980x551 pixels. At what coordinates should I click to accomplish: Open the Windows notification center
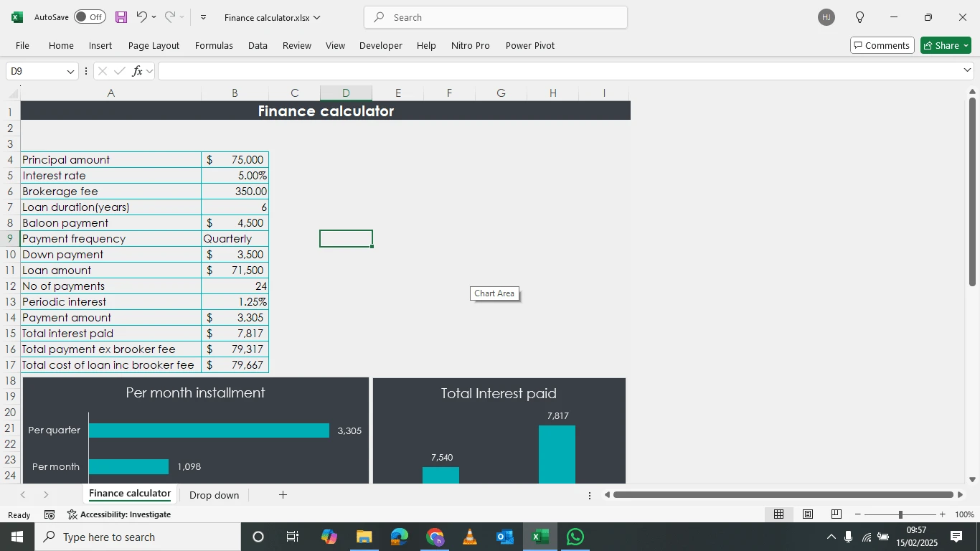[x=956, y=537]
